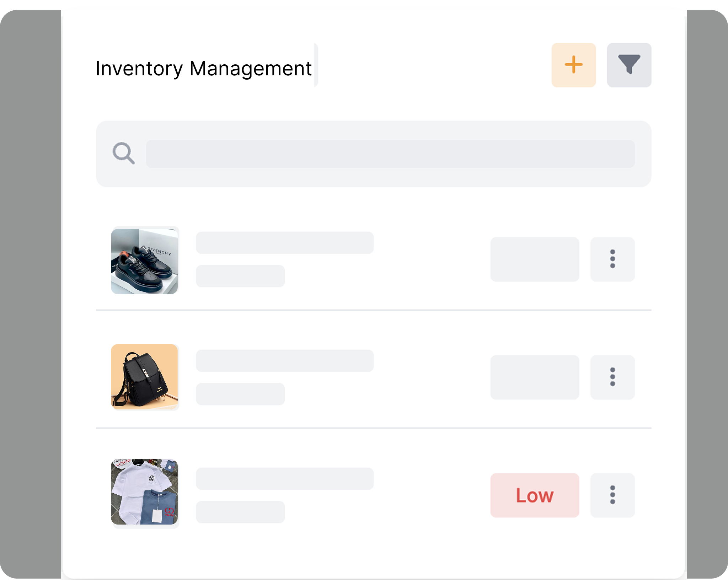Viewport: 728px width, 580px height.
Task: Select the sneakers item name placeholder
Action: pos(284,243)
